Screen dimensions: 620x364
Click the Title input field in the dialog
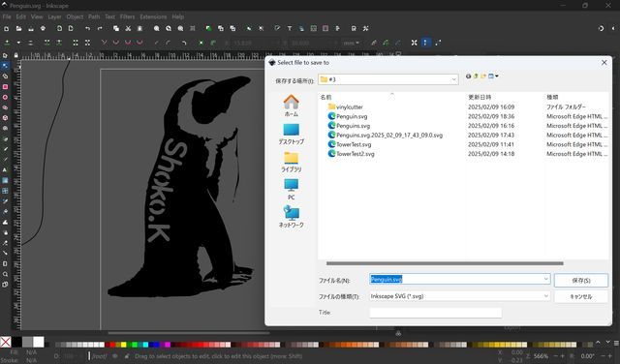[435, 313]
